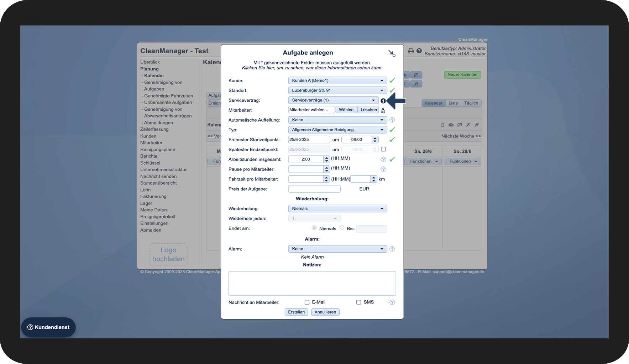Open Zeiterfassung in the sidebar
This screenshot has width=629, height=364.
pos(154,129)
